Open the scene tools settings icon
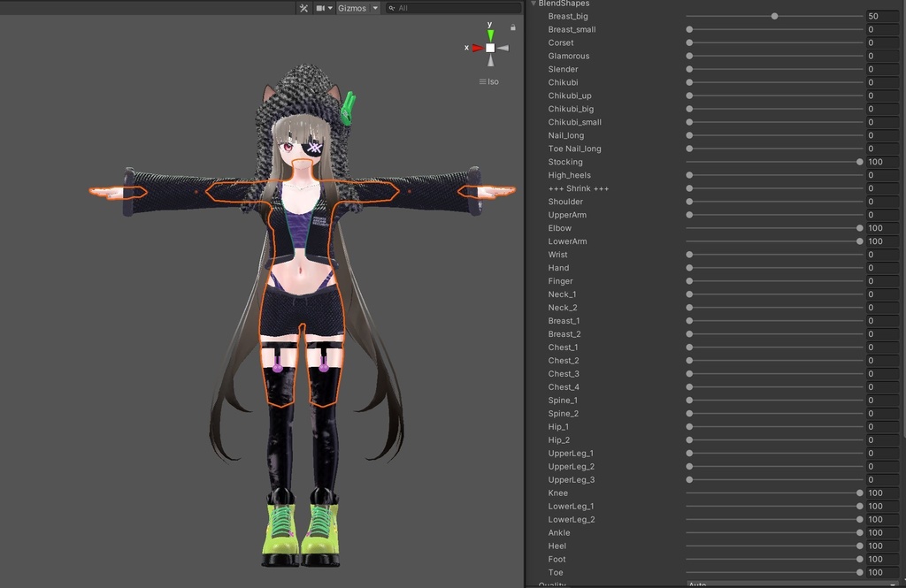The width and height of the screenshot is (906, 588). [x=303, y=8]
